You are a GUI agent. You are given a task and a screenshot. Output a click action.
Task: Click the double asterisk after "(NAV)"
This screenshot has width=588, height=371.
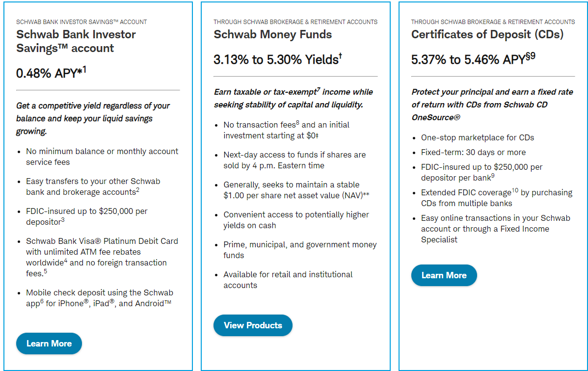pos(366,195)
